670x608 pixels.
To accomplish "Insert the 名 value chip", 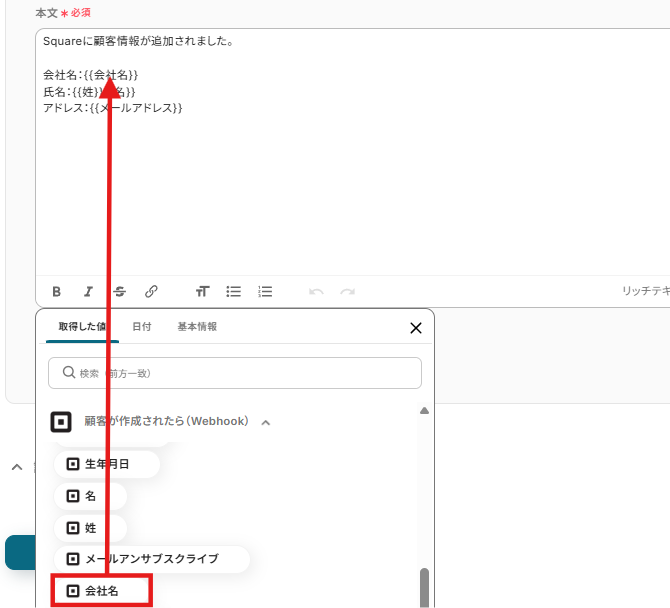I will (90, 496).
